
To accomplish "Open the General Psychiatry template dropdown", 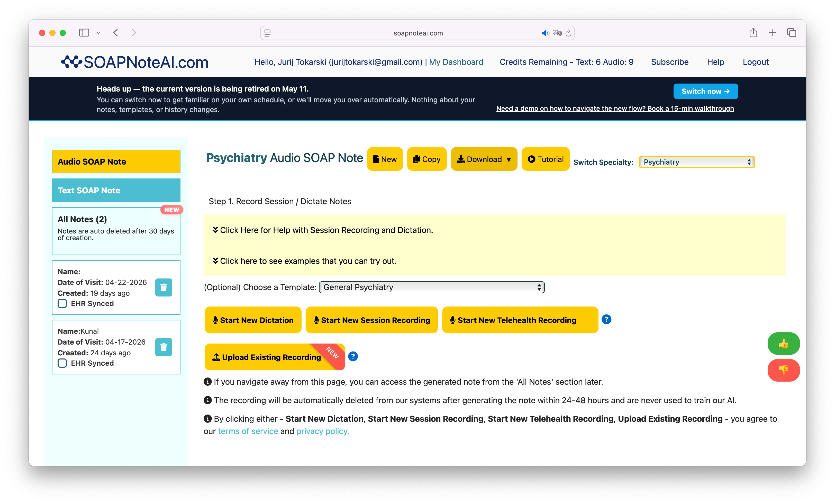I will (x=432, y=287).
